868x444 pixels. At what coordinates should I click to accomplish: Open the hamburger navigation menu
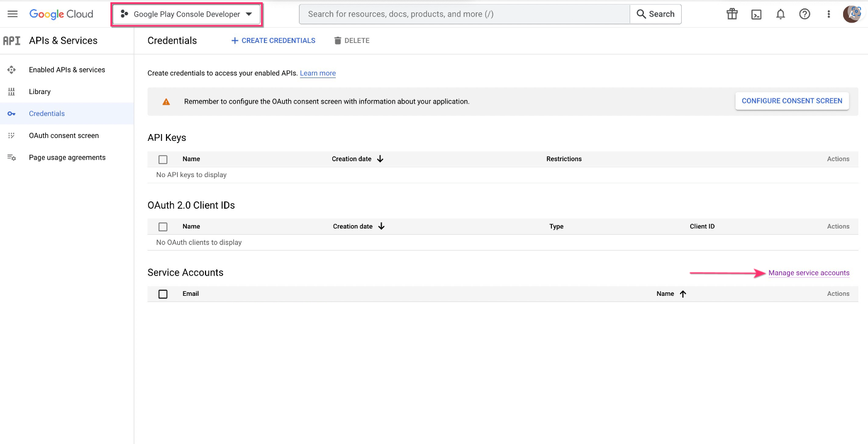click(12, 14)
